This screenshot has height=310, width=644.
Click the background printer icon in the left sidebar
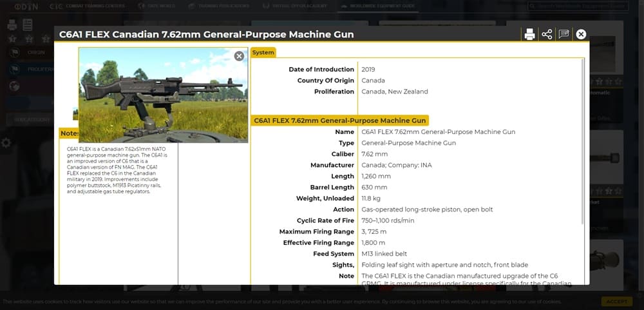pyautogui.click(x=12, y=24)
